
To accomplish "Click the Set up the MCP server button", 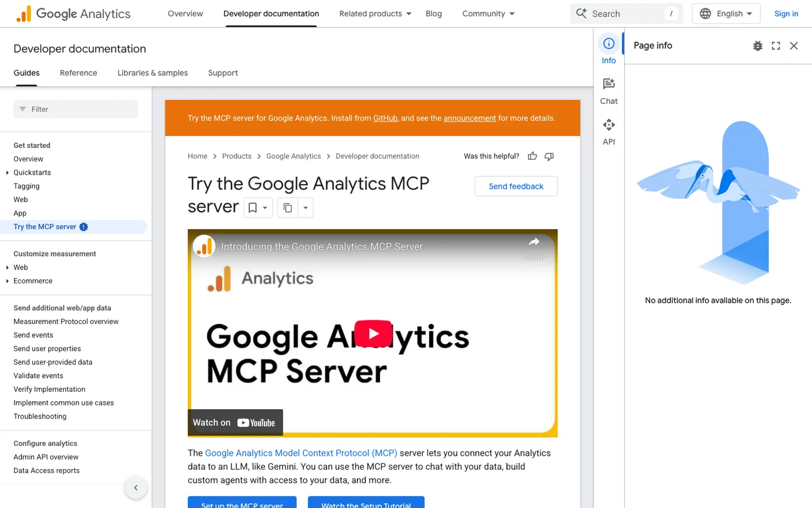I will (x=242, y=504).
